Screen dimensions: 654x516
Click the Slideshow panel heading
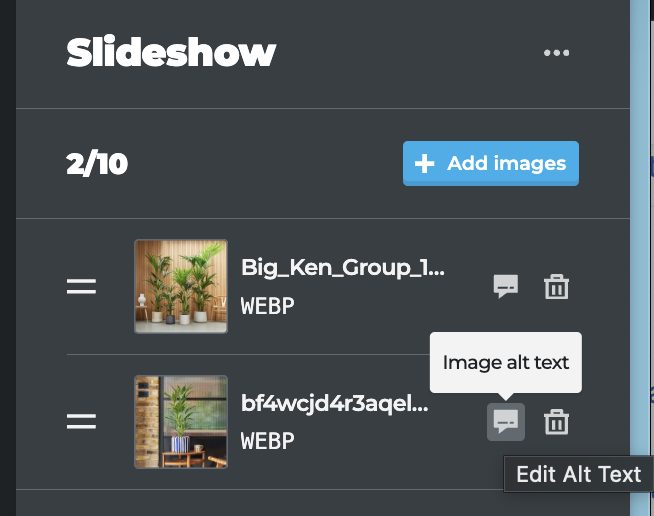tap(171, 52)
